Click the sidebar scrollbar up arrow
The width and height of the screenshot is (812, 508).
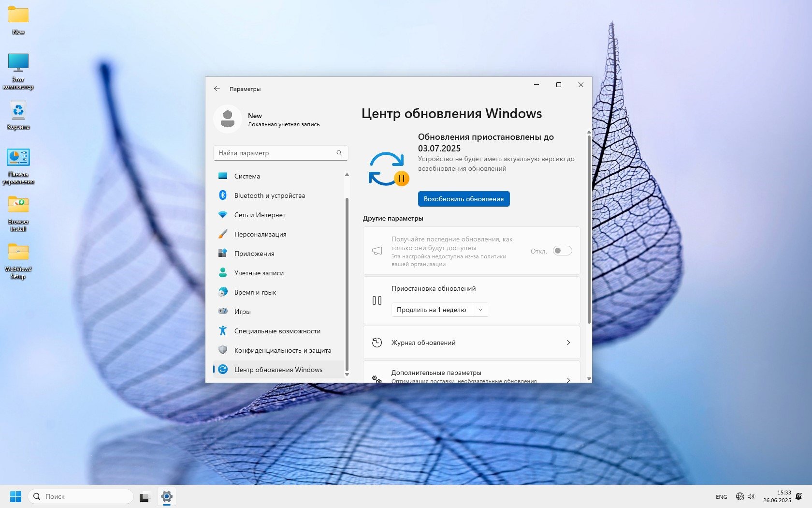(x=347, y=175)
